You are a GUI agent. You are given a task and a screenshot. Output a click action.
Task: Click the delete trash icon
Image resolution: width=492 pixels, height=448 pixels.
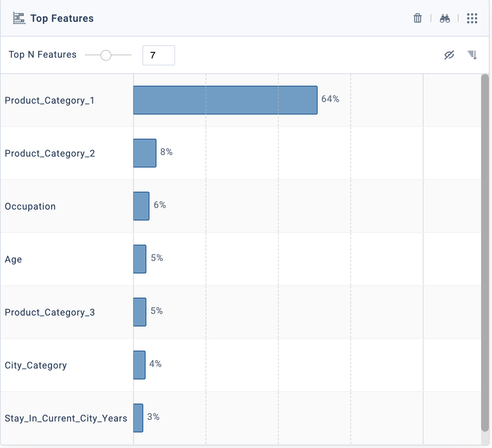(x=417, y=18)
